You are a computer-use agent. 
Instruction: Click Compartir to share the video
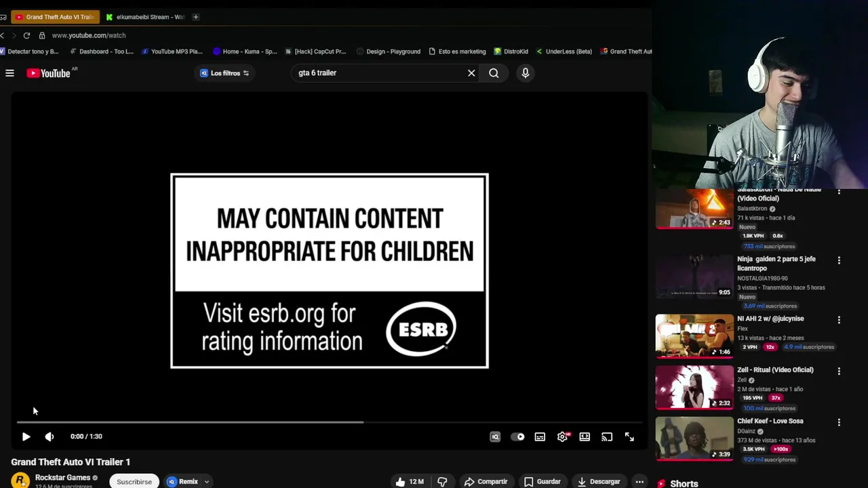(486, 482)
